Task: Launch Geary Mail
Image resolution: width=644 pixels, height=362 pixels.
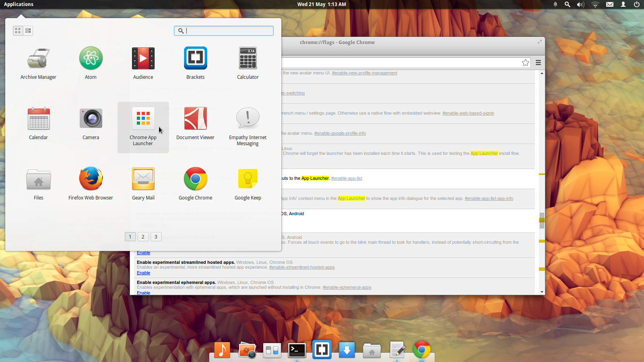Action: (143, 179)
